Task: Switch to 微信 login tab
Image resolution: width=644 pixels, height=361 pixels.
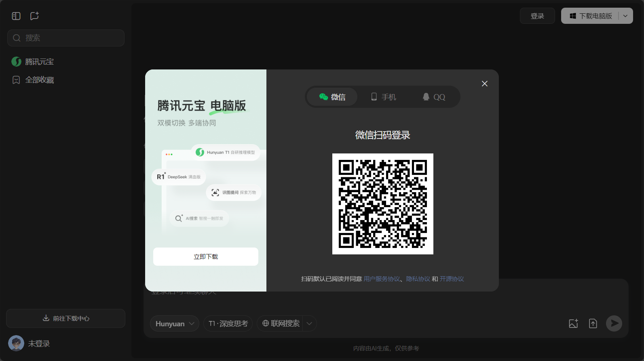Action: [x=332, y=97]
